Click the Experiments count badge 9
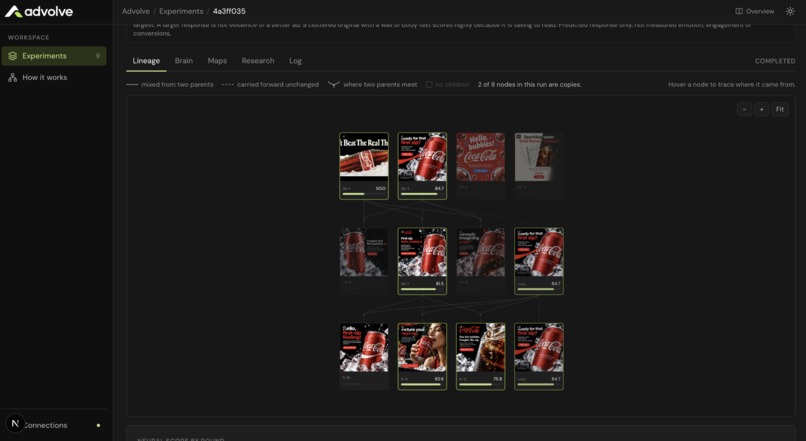The width and height of the screenshot is (806, 441). [98, 56]
